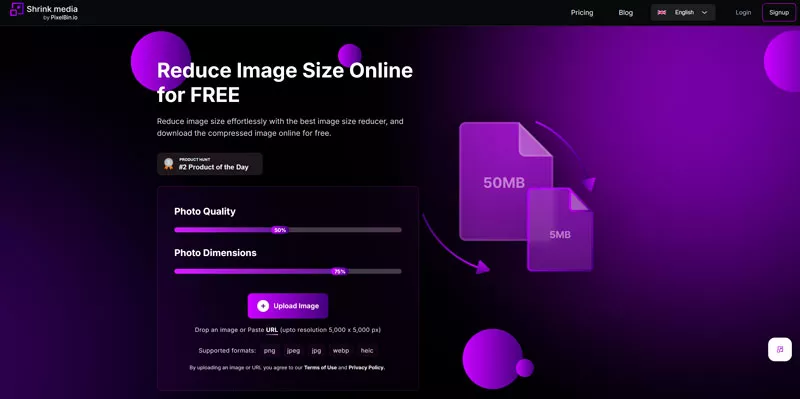The height and width of the screenshot is (399, 800).
Task: Open the Privacy Policy link
Action: point(367,367)
